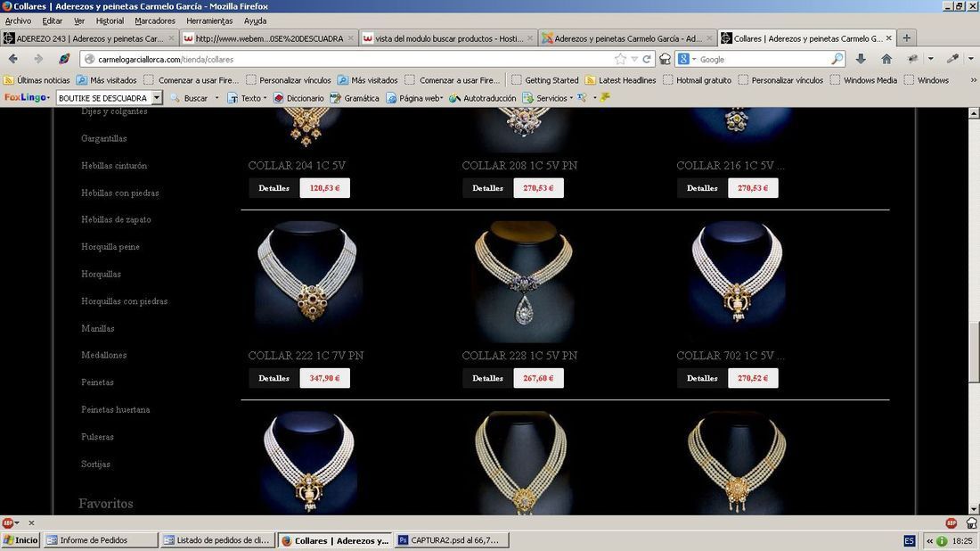
Task: Click the Últimas noticias feed bookmark
Action: coord(37,80)
